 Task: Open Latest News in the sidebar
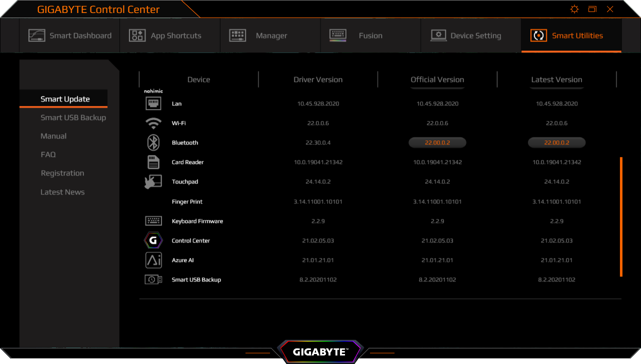coord(62,192)
